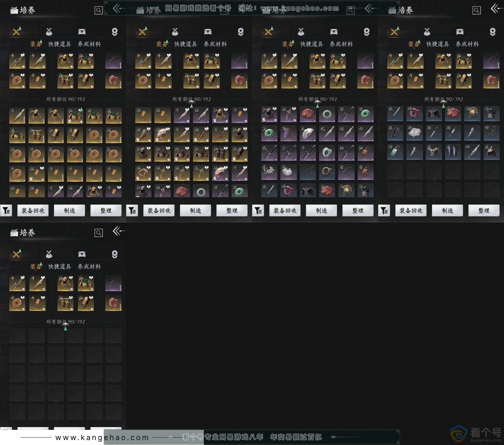Image resolution: width=504 pixels, height=445 pixels.
Task: Open filter menu in top-left panel
Action: [6, 210]
